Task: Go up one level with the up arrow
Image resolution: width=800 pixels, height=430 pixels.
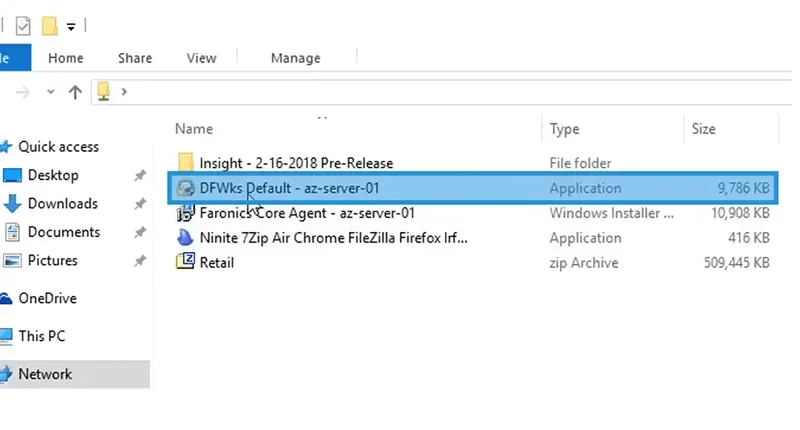Action: pos(75,92)
